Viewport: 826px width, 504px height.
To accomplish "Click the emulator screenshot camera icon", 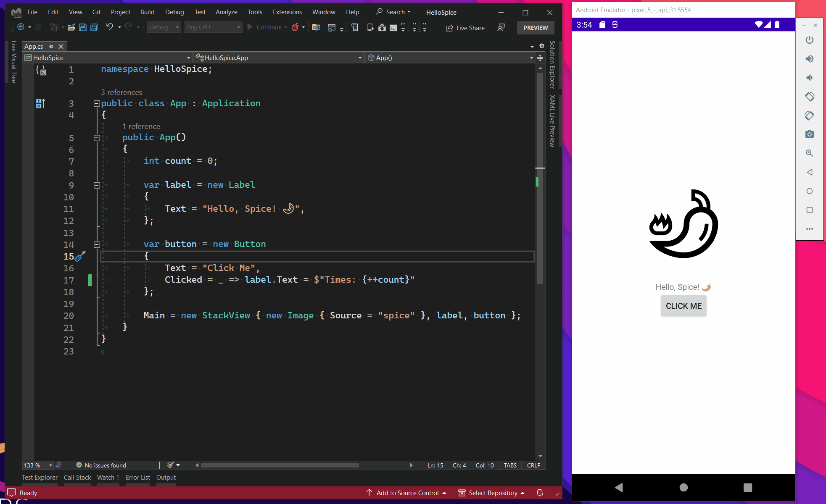I will [x=809, y=134].
